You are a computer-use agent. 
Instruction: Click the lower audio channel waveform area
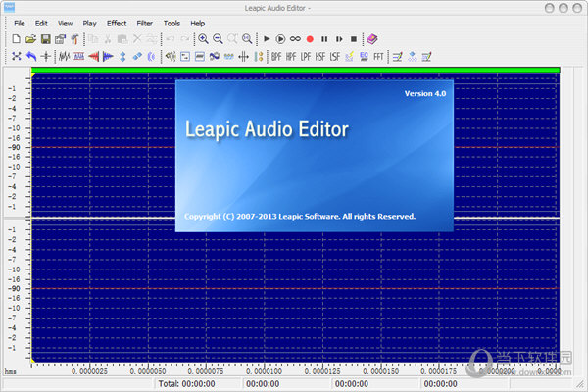point(296,289)
